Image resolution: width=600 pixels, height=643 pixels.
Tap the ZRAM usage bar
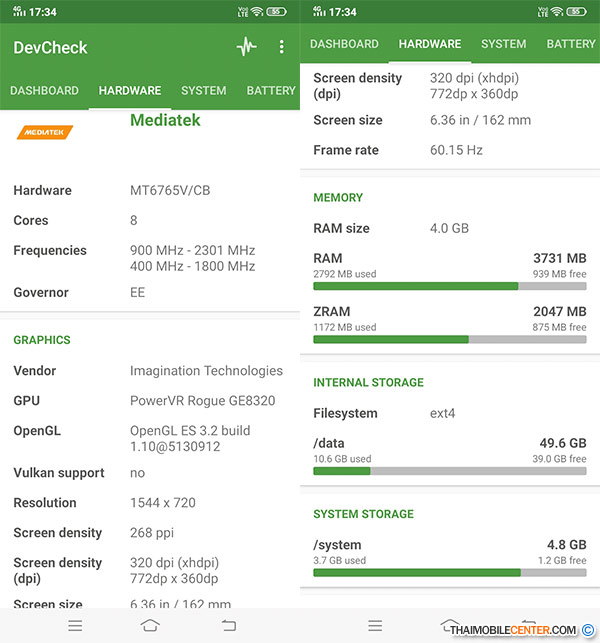[449, 339]
